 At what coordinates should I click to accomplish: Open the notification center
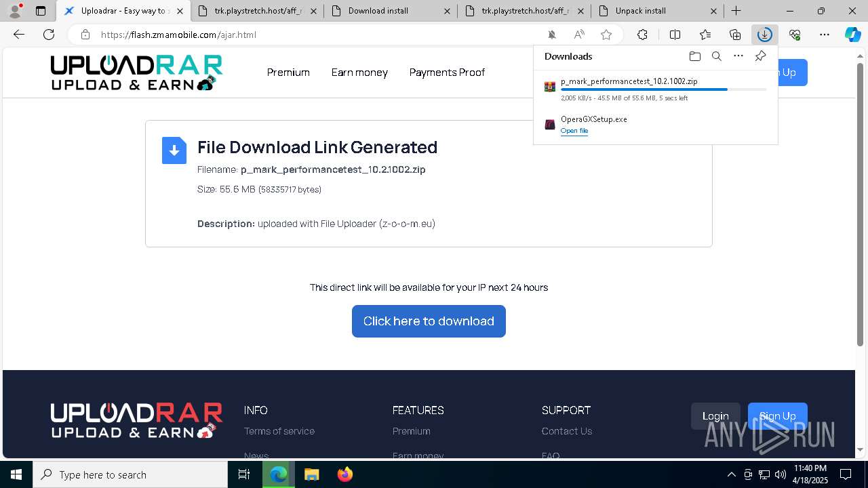pyautogui.click(x=846, y=474)
